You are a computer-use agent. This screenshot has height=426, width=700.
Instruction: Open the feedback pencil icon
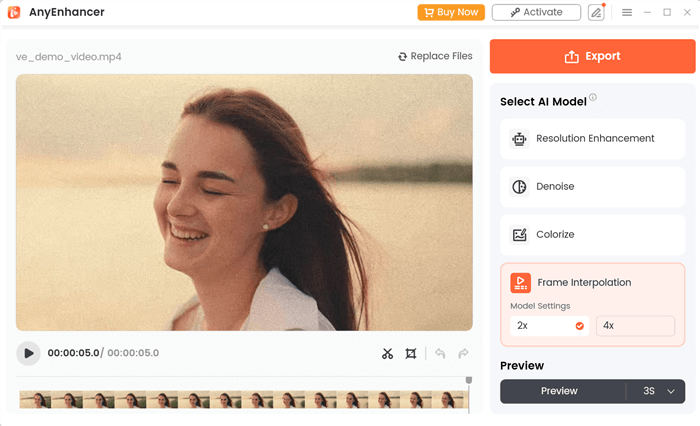(596, 13)
